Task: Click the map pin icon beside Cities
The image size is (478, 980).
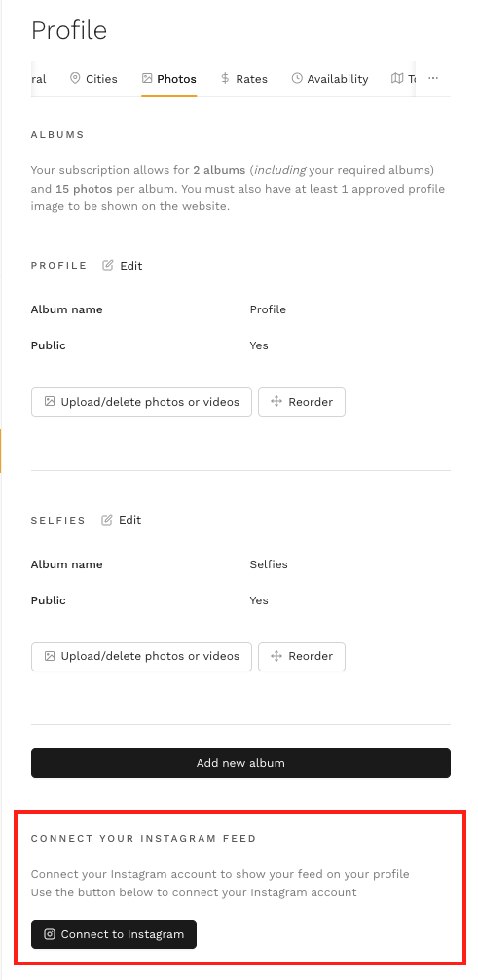Action: click(x=75, y=78)
